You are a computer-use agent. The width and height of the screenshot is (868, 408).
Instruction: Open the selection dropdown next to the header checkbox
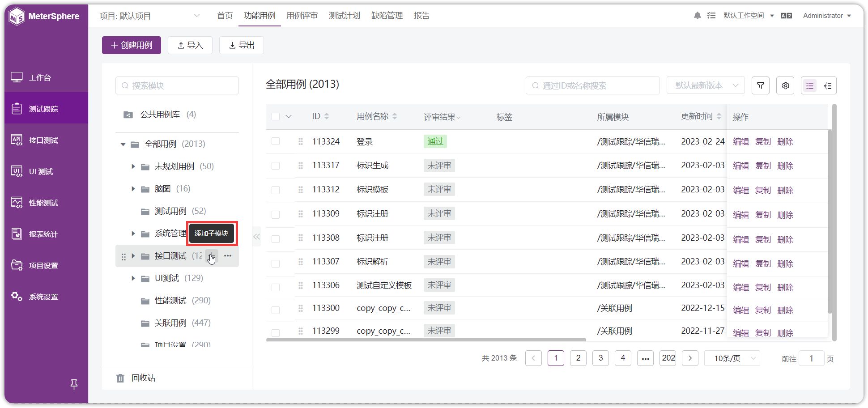pos(289,117)
